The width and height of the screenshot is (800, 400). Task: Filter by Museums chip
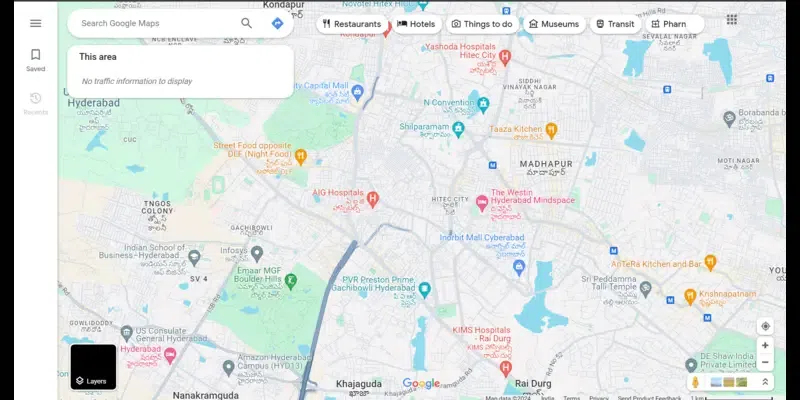(555, 24)
